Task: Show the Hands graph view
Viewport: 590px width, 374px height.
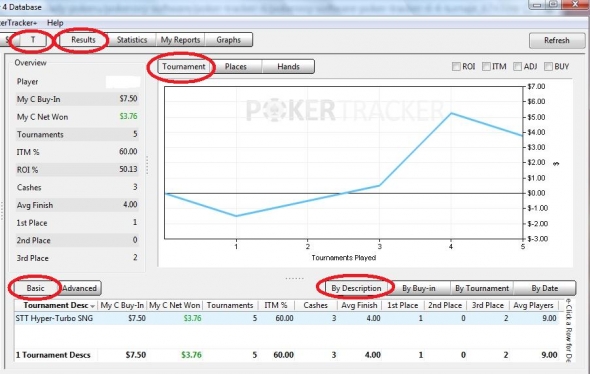Action: pyautogui.click(x=288, y=67)
